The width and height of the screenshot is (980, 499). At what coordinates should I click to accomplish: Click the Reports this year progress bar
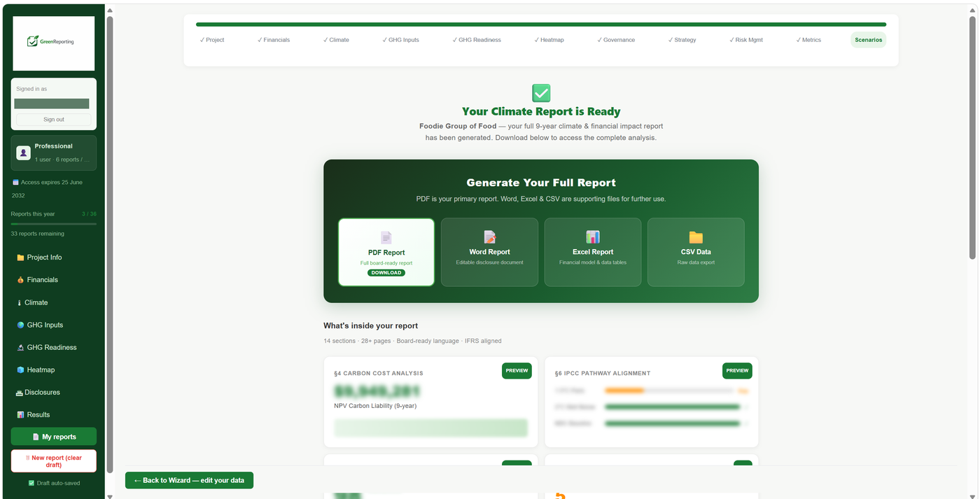[x=54, y=224]
